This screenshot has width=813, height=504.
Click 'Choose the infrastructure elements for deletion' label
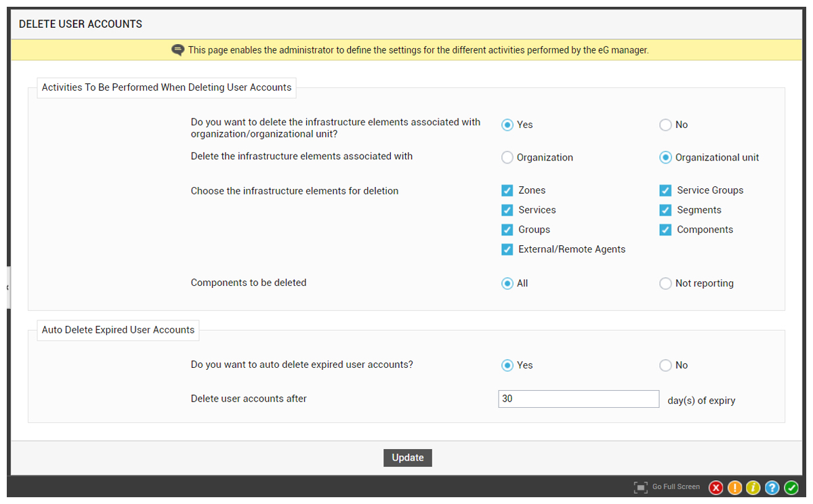click(295, 191)
